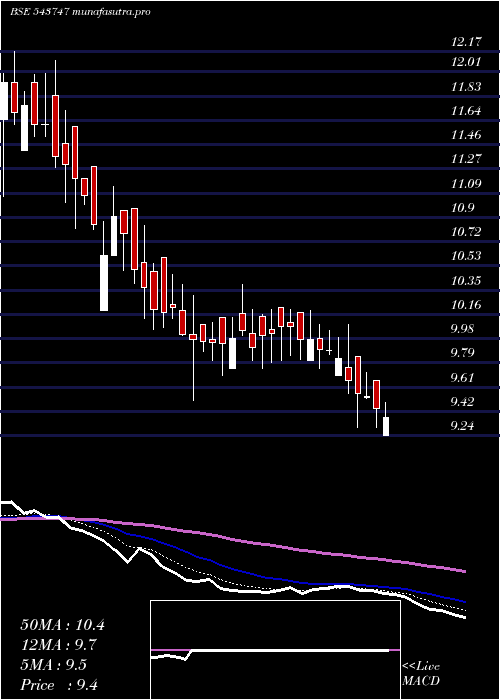
Task: Click the 11.09 price axis label
Action: click(x=466, y=183)
